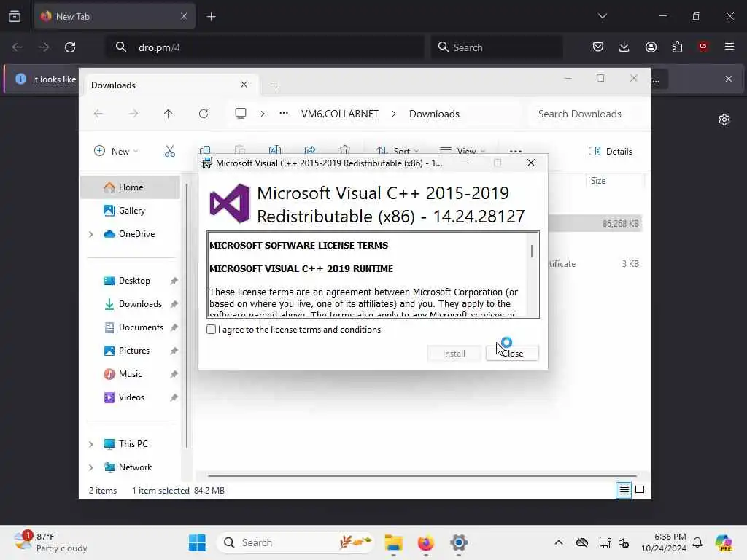Click the Size column header
The height and width of the screenshot is (560, 747).
(598, 181)
